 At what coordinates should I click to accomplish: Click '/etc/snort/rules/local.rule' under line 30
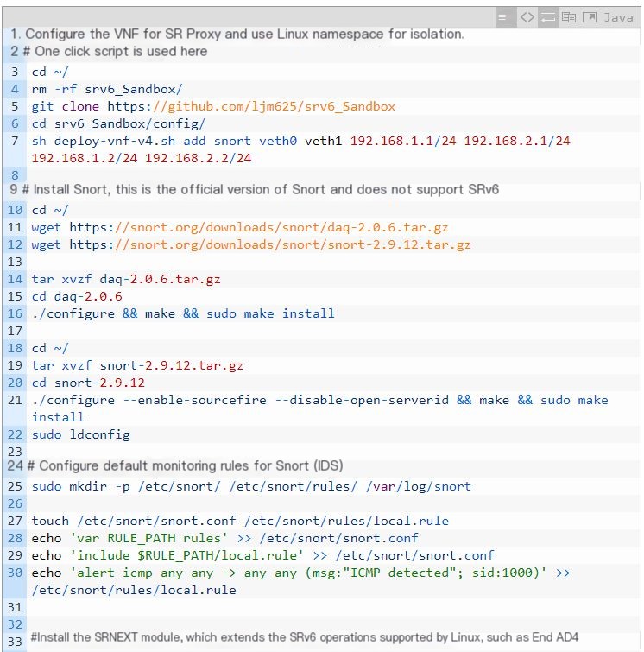point(134,590)
